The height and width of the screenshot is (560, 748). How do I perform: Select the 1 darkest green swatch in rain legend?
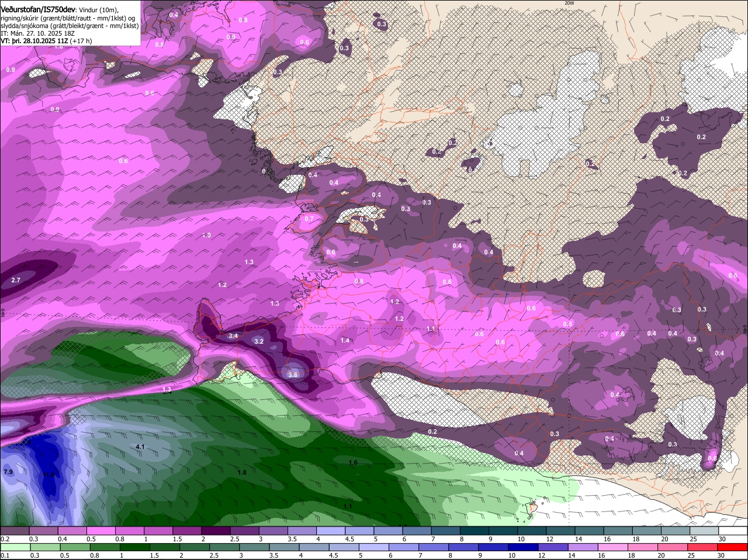134,548
